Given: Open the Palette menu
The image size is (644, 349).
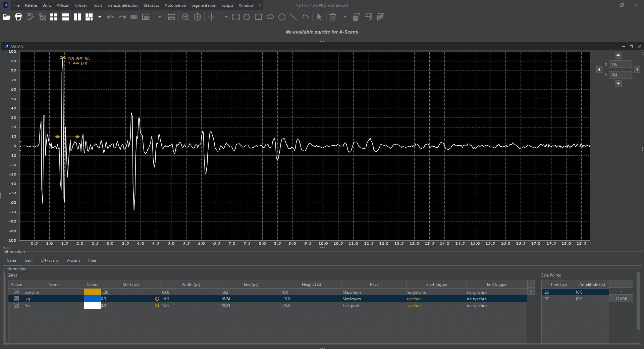Looking at the screenshot, I should pyautogui.click(x=31, y=5).
